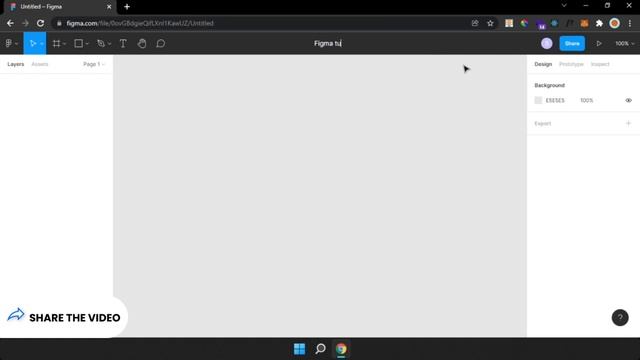Select the Text tool

click(x=123, y=43)
